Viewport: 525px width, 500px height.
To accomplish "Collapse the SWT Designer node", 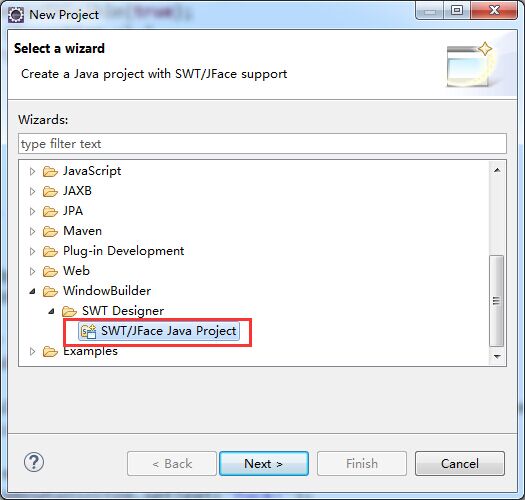I will click(51, 311).
